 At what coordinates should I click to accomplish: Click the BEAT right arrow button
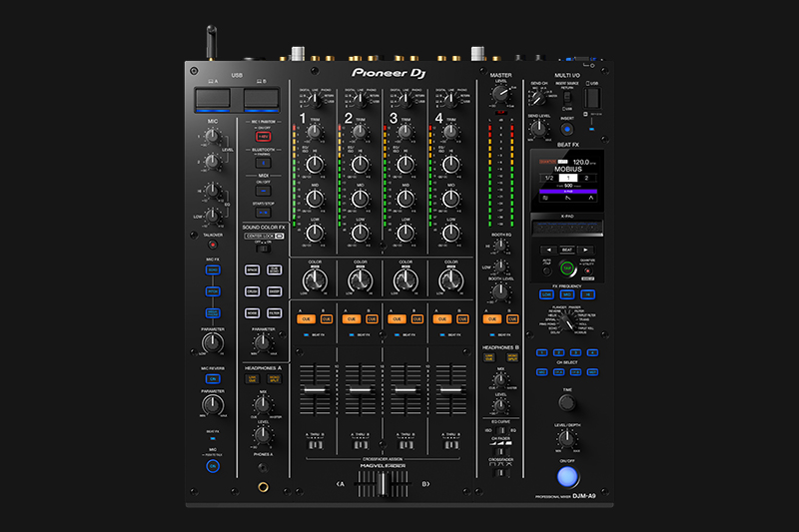coord(586,250)
